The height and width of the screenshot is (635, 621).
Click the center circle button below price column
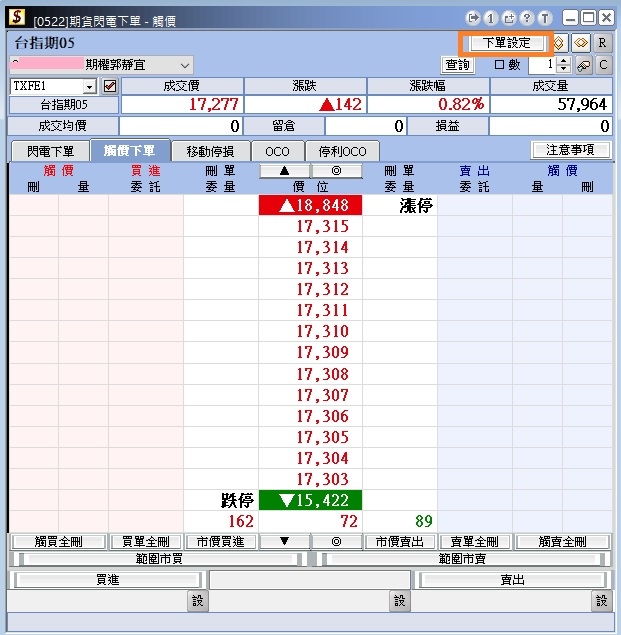point(336,541)
